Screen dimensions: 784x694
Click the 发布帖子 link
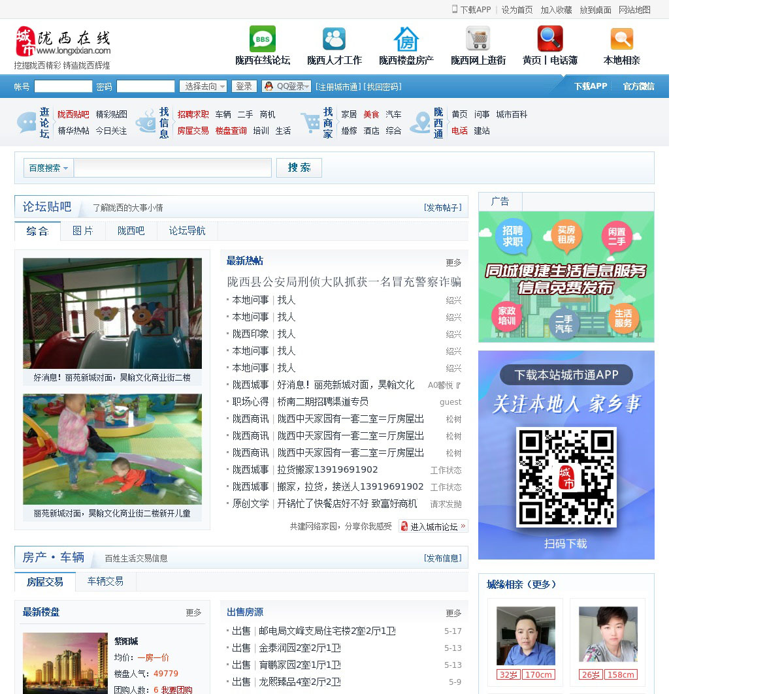[x=442, y=208]
